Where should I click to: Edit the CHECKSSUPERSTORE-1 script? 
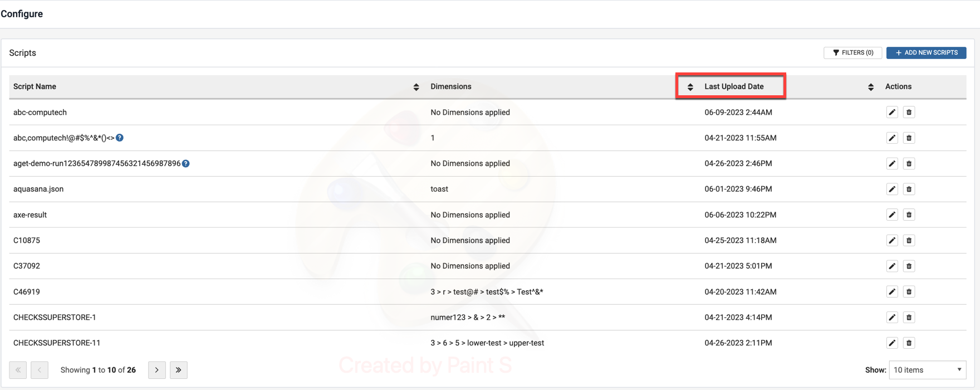click(892, 318)
